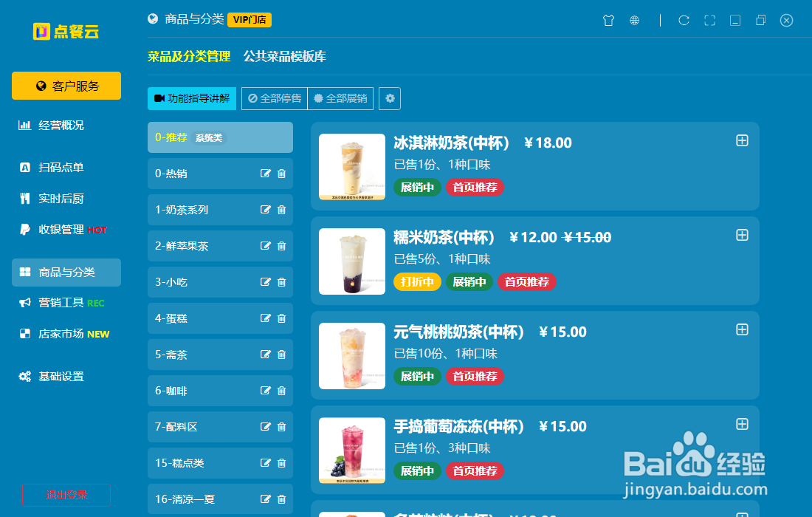The image size is (812, 517).
Task: Edit the 6-咖啡 category
Action: 265,391
